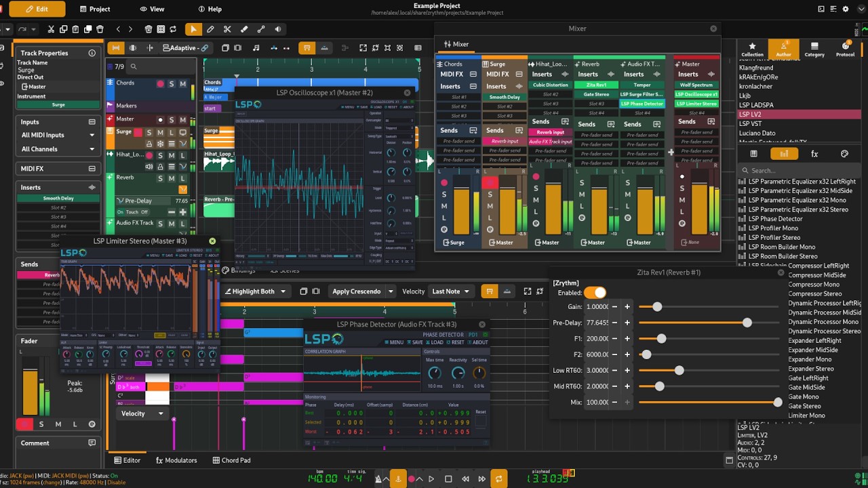Open the Track Properties info icon

92,53
